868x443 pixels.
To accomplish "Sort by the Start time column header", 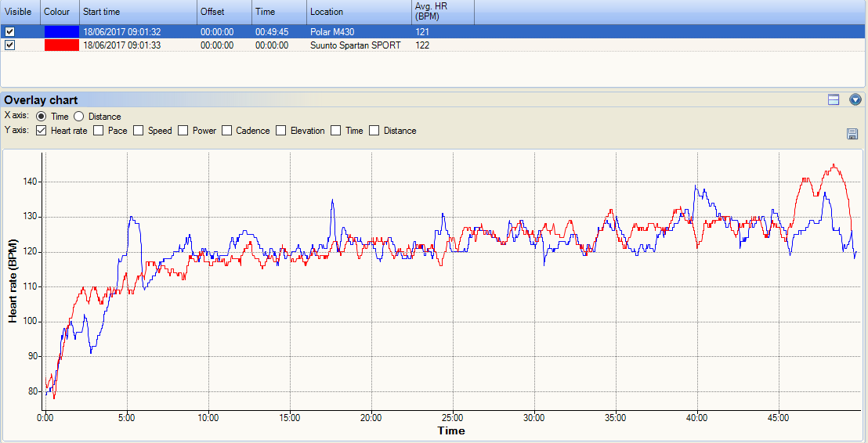I will coord(139,13).
